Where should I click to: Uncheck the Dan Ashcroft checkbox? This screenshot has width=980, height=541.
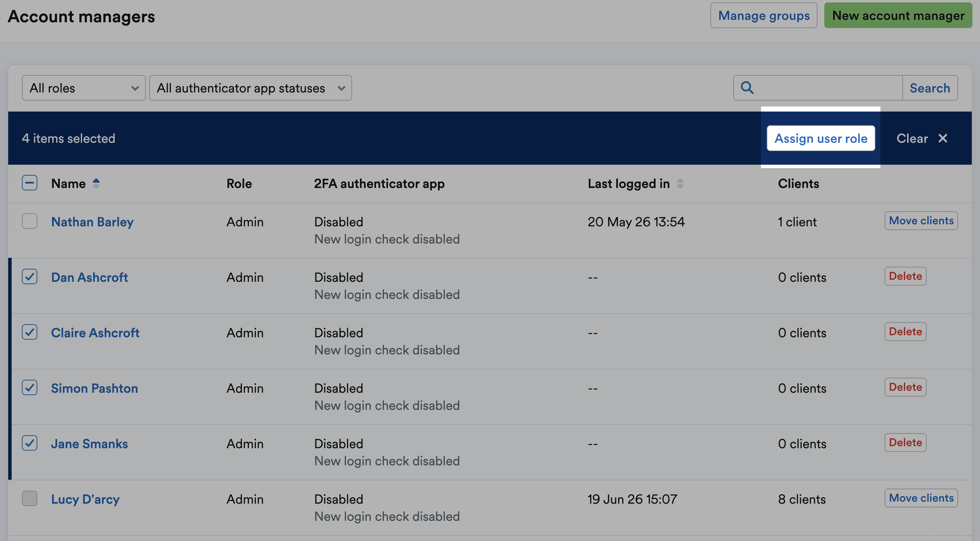tap(29, 276)
